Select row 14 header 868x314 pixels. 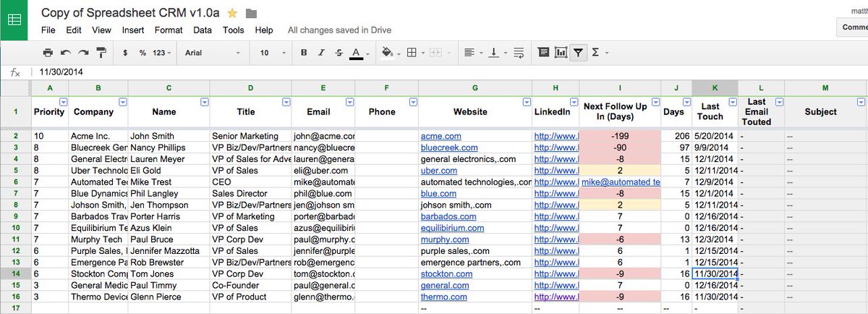pyautogui.click(x=15, y=274)
